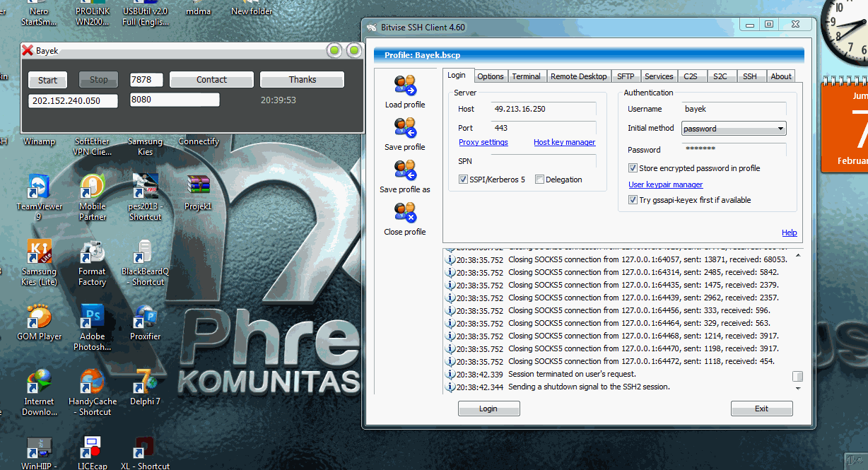
Task: Open Host key manager link
Action: pyautogui.click(x=564, y=142)
